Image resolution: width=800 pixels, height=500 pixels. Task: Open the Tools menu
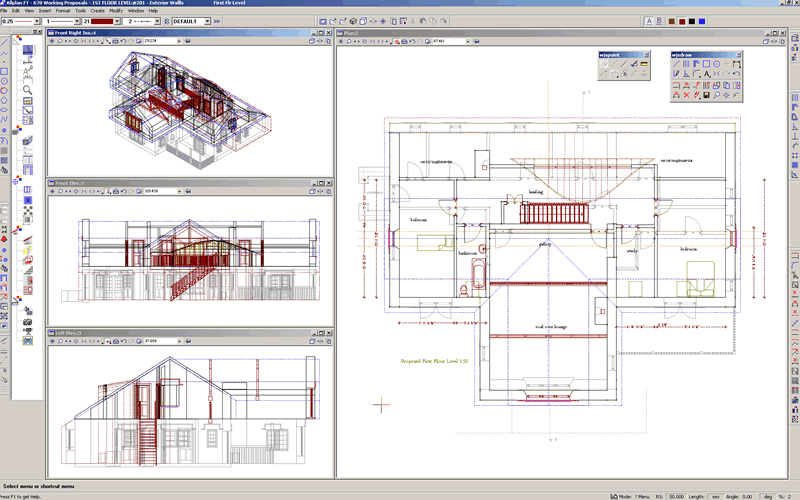click(80, 10)
